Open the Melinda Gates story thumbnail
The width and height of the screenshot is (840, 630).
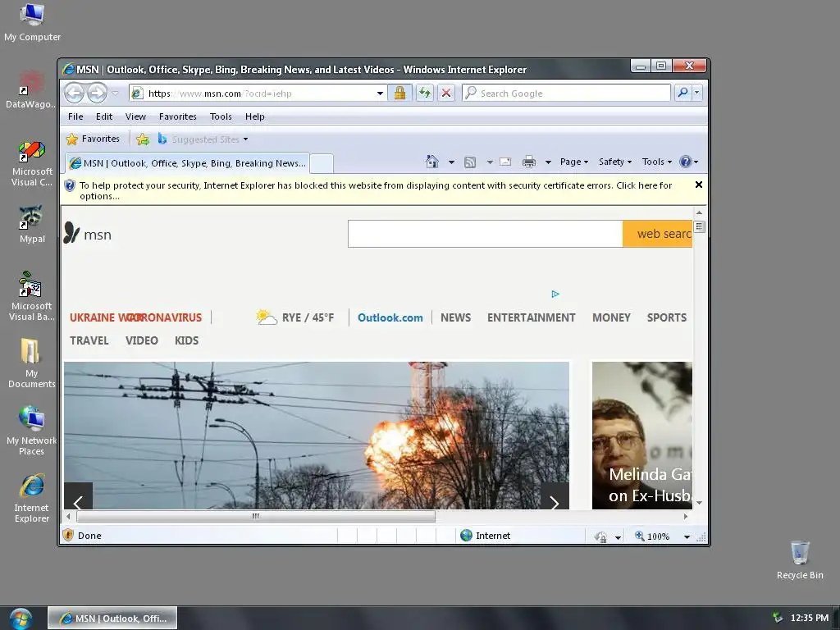[x=641, y=435]
